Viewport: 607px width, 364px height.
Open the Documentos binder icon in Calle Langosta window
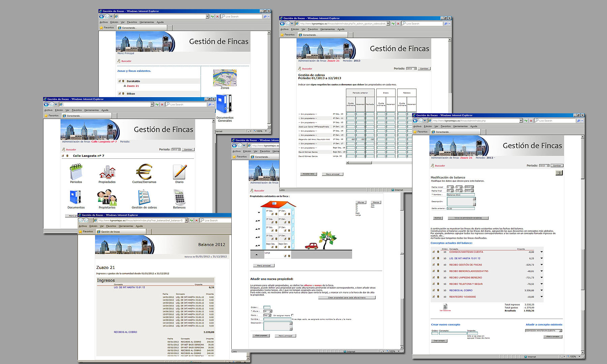(76, 198)
